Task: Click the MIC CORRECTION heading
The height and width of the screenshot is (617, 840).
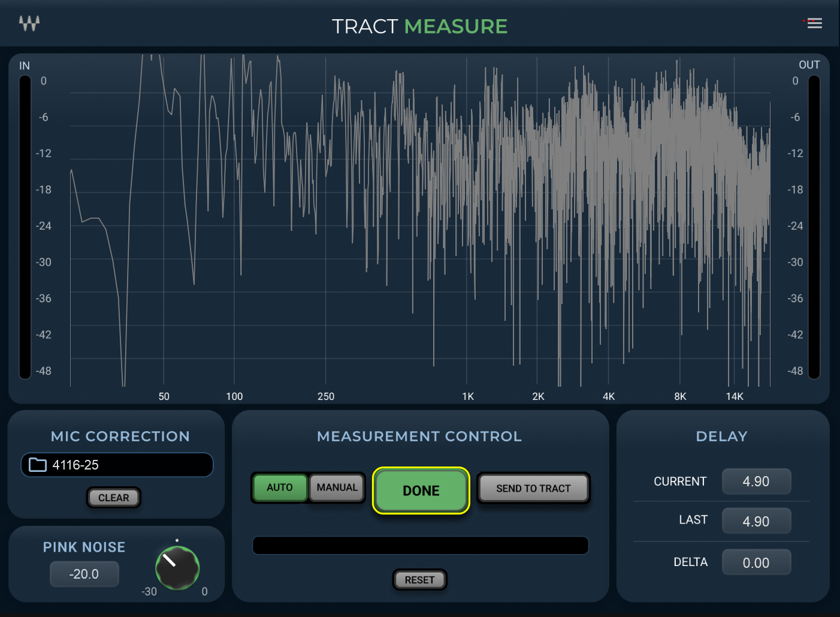Action: pos(120,436)
